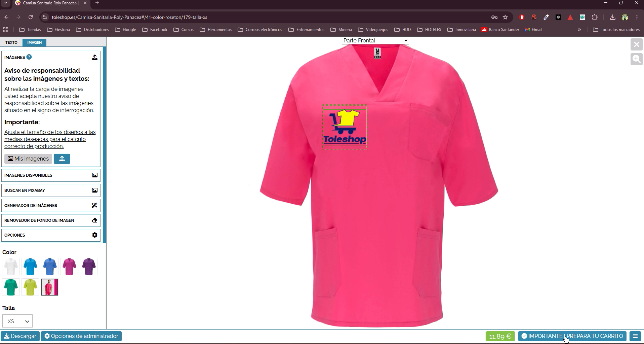Open the browser downloads icon
Viewport: 644px width, 344px height.
612,17
